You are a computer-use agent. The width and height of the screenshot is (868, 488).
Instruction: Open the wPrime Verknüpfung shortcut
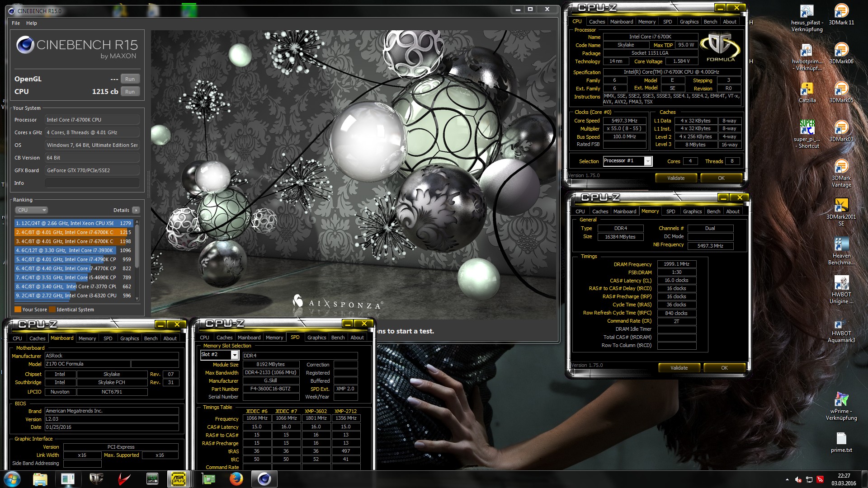(841, 406)
